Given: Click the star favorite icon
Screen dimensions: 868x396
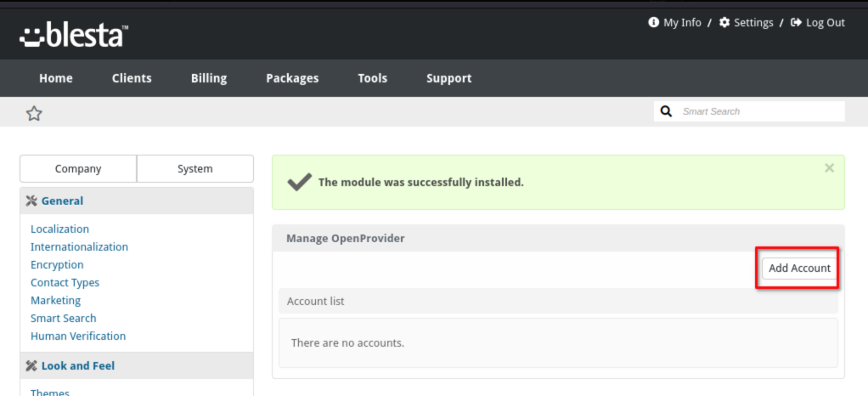Looking at the screenshot, I should 34,114.
